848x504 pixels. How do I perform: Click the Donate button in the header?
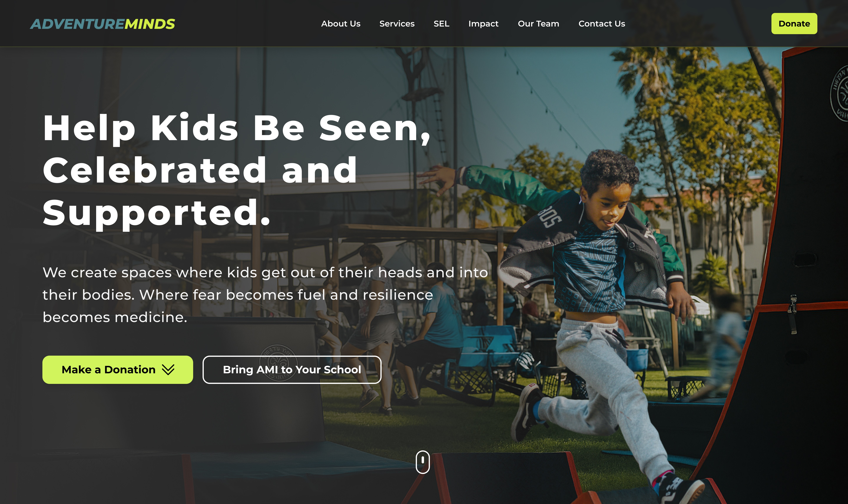794,23
